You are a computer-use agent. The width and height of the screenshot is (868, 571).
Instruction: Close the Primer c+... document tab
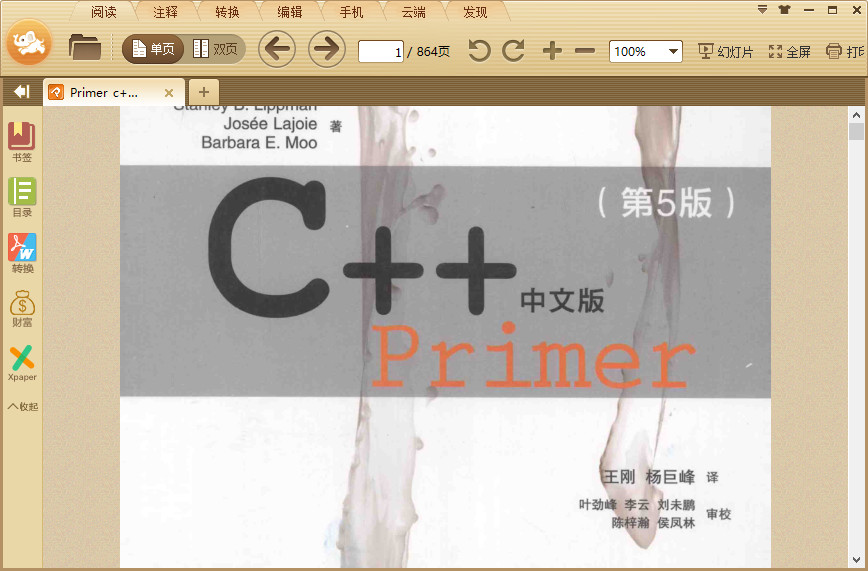169,93
